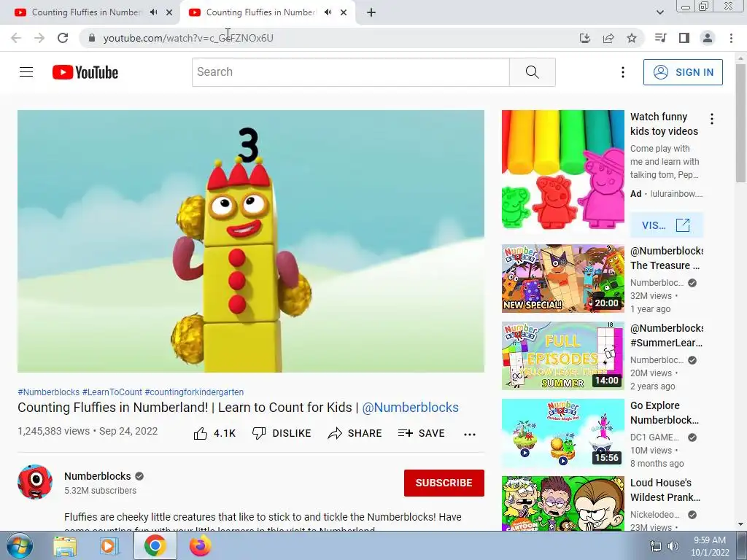Open the Numberblocks channel name link

click(x=98, y=476)
